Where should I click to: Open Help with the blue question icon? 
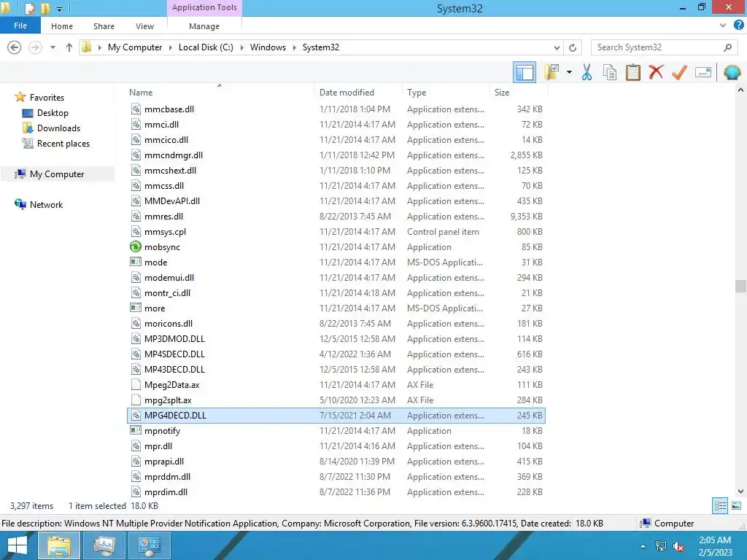[x=739, y=26]
